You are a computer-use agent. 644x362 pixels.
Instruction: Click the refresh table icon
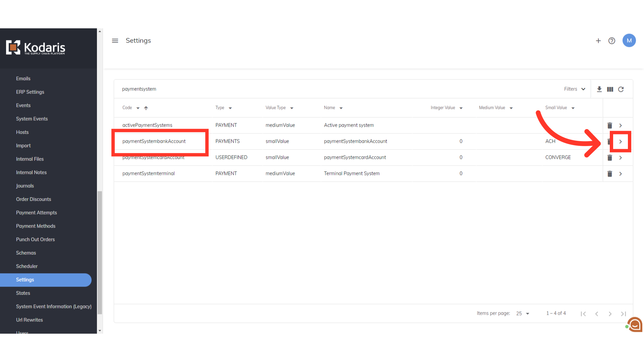click(621, 89)
